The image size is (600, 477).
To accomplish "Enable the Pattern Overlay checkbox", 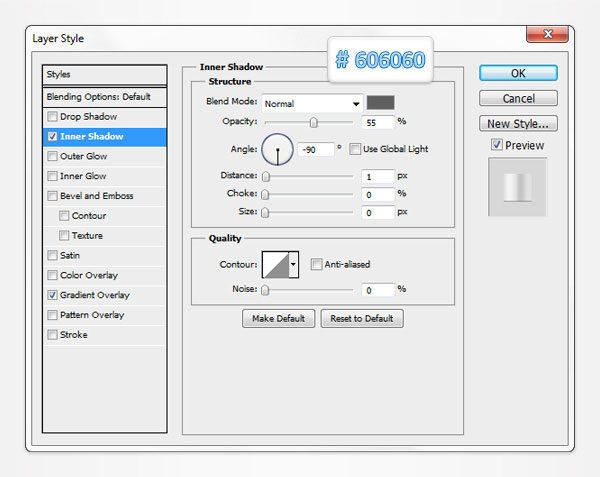I will click(x=52, y=315).
